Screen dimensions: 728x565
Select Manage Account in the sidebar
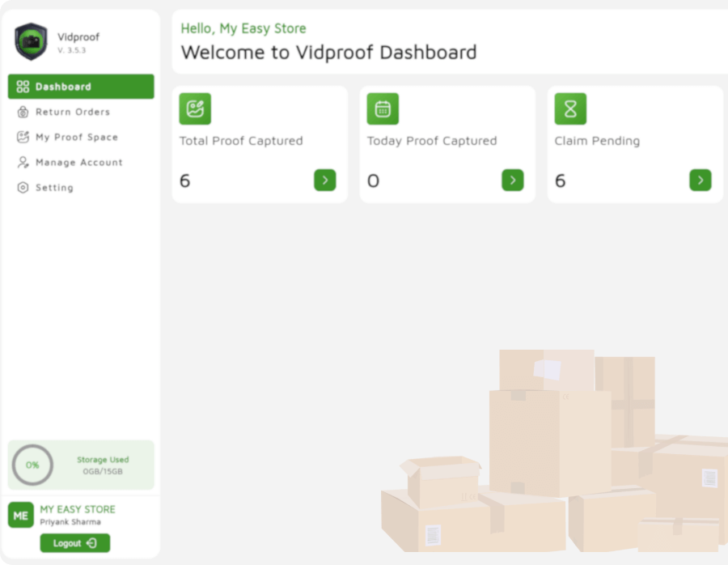point(79,162)
